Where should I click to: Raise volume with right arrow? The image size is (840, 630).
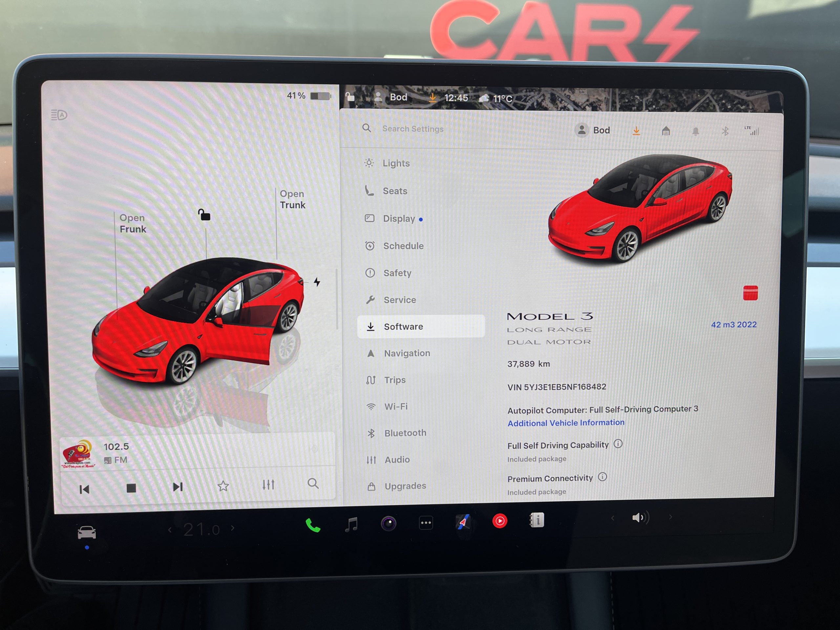click(x=671, y=517)
